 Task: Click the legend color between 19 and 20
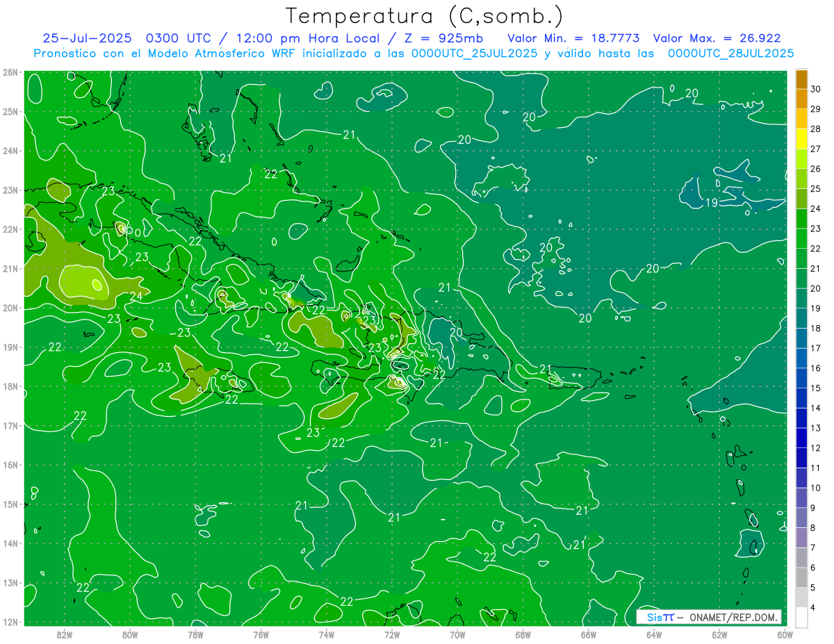pyautogui.click(x=802, y=298)
